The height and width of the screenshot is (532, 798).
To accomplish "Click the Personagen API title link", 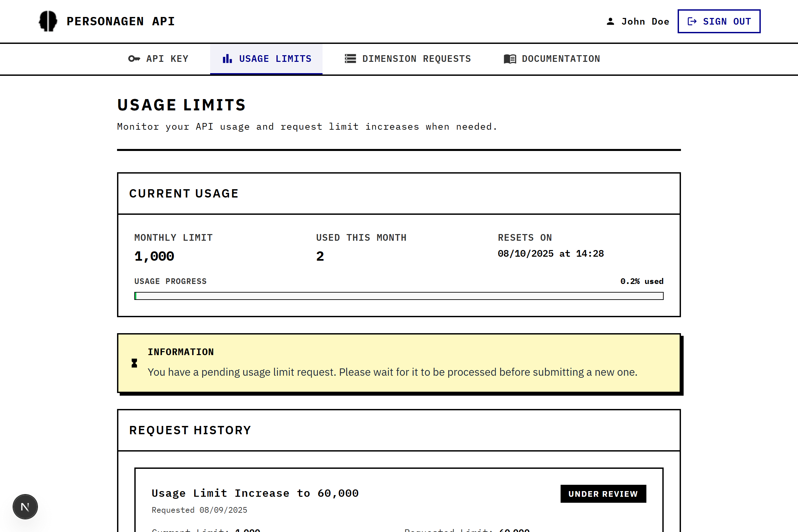I will pos(121,21).
